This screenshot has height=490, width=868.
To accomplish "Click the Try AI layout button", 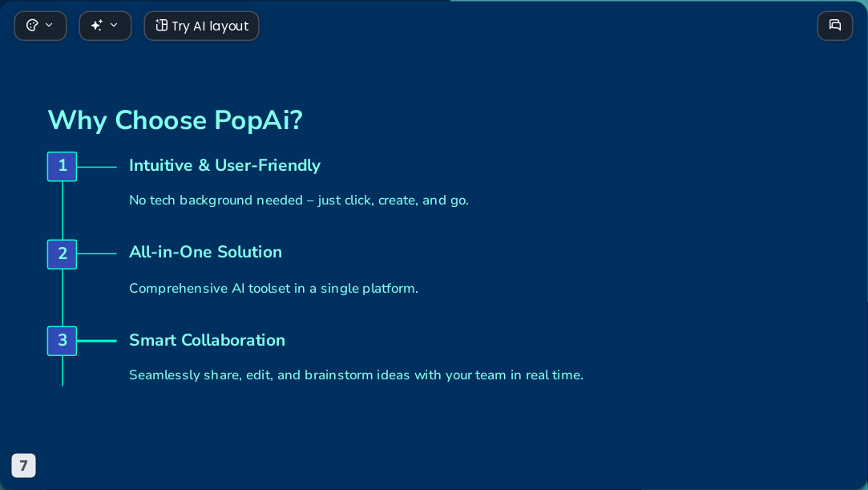I will pyautogui.click(x=201, y=26).
